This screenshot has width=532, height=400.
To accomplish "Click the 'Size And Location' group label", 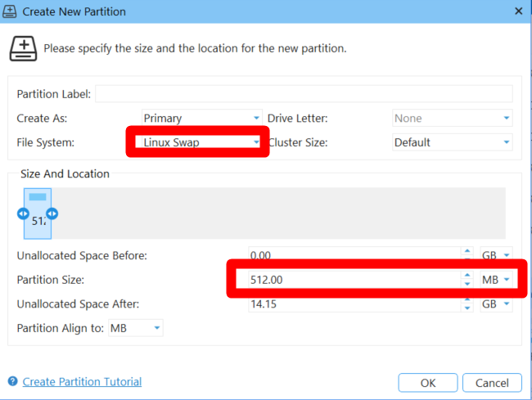I will [x=65, y=174].
